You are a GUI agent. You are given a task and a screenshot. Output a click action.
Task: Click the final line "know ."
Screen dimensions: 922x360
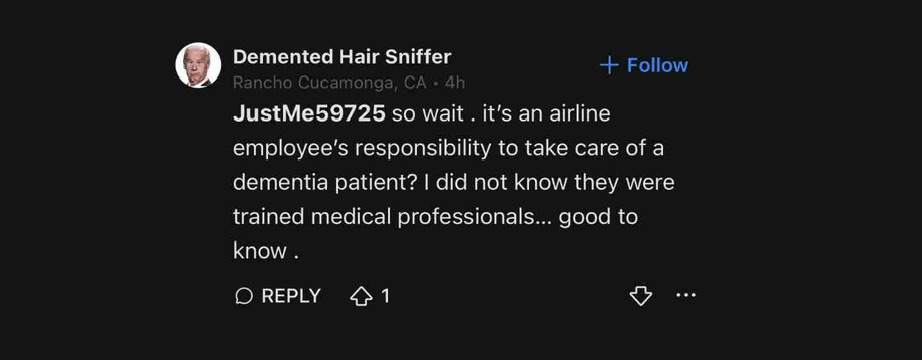click(x=266, y=251)
